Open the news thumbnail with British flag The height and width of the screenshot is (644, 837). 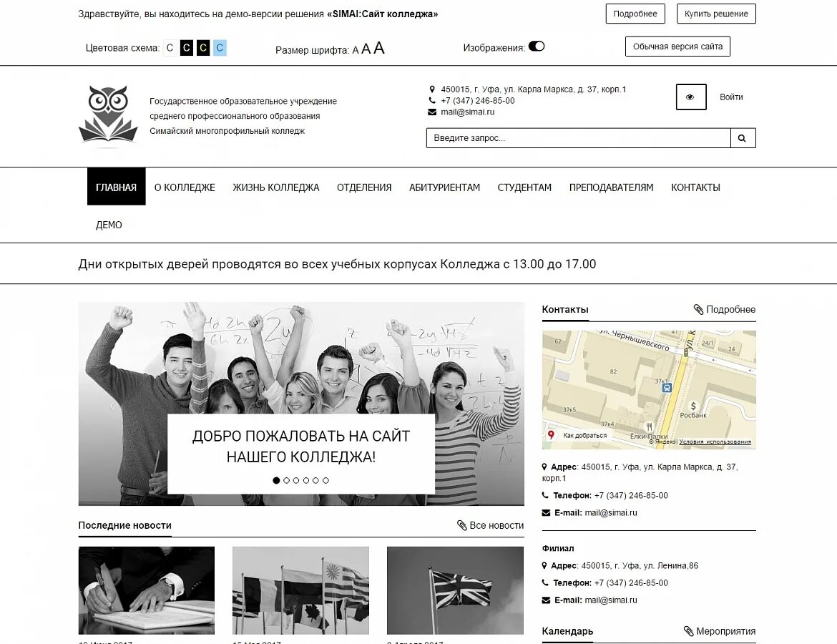tap(455, 590)
